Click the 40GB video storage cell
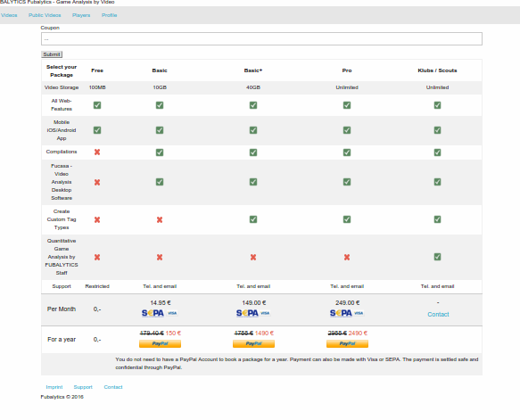The width and height of the screenshot is (520, 420). click(x=253, y=87)
